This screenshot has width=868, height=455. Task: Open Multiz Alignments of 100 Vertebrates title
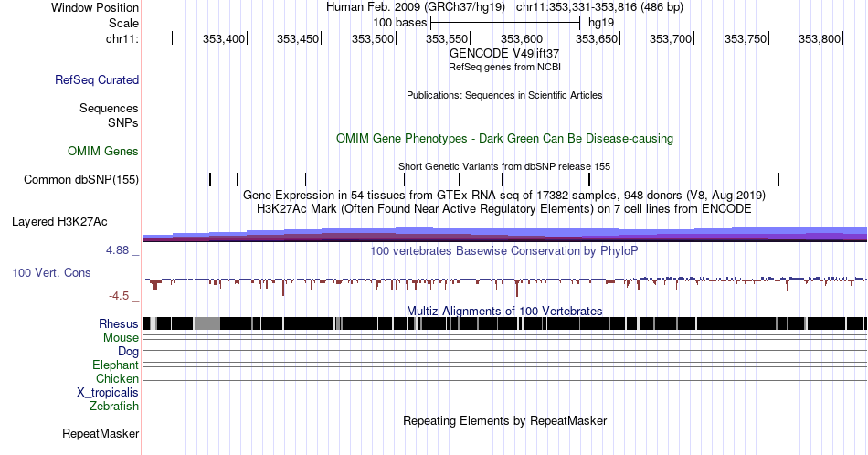point(504,311)
